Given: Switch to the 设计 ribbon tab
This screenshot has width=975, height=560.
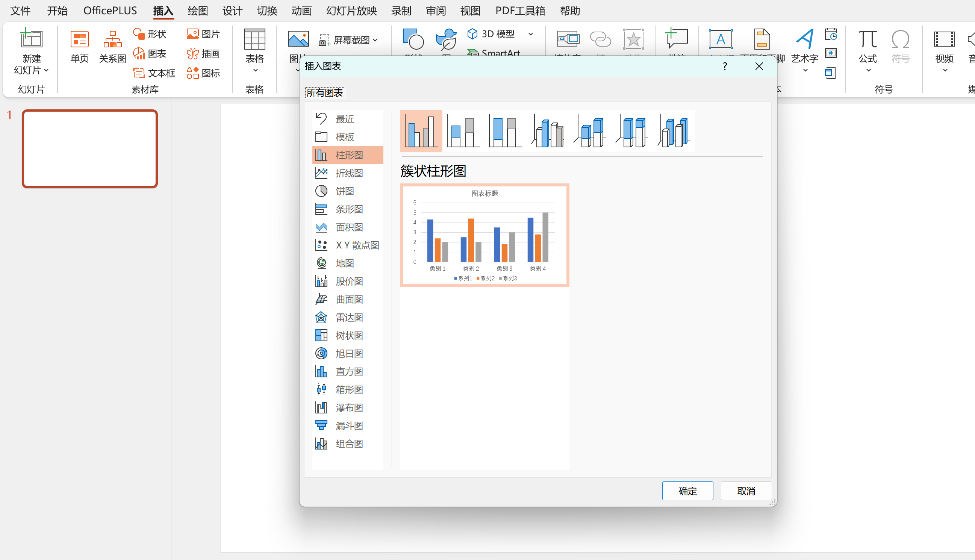Looking at the screenshot, I should [232, 11].
